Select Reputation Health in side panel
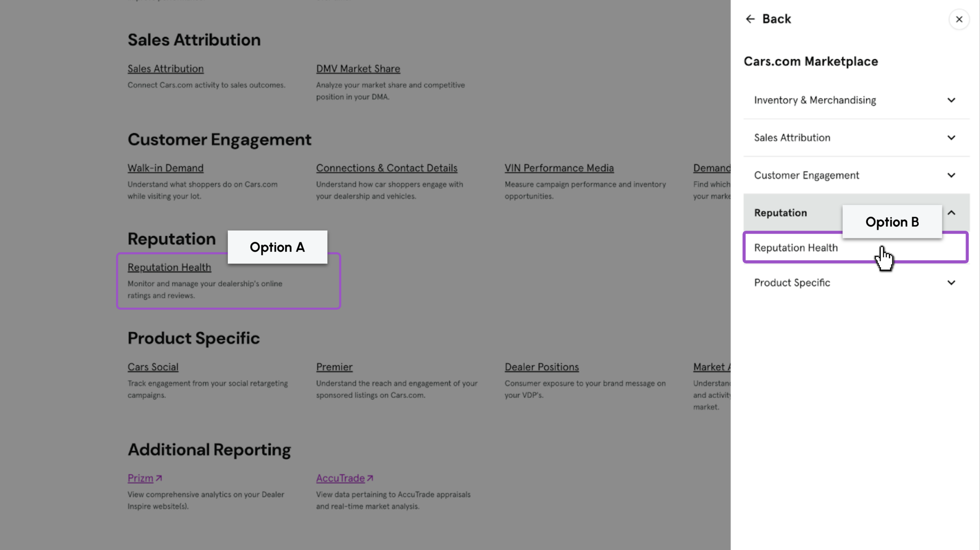The image size is (980, 550). (x=856, y=247)
